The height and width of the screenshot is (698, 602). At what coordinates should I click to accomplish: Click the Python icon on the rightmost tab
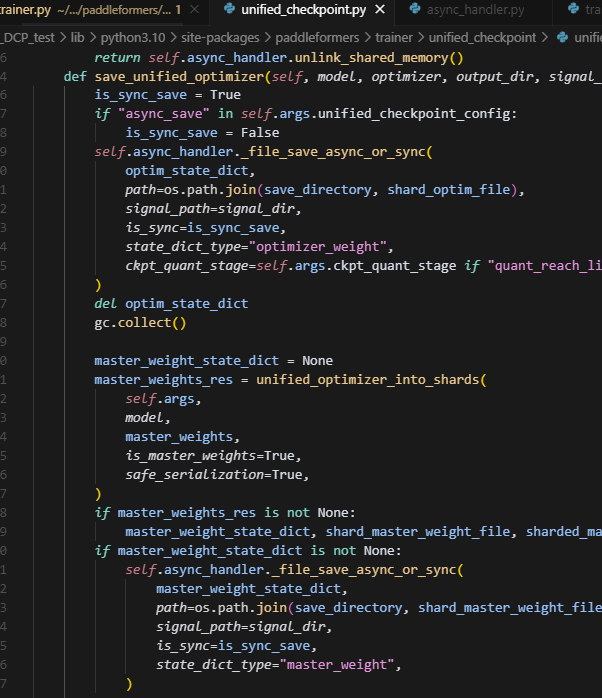click(x=572, y=11)
